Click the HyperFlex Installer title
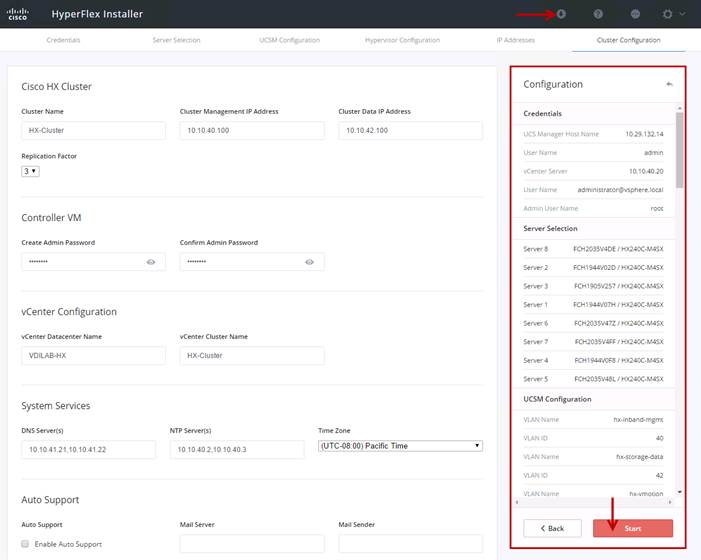 [97, 14]
